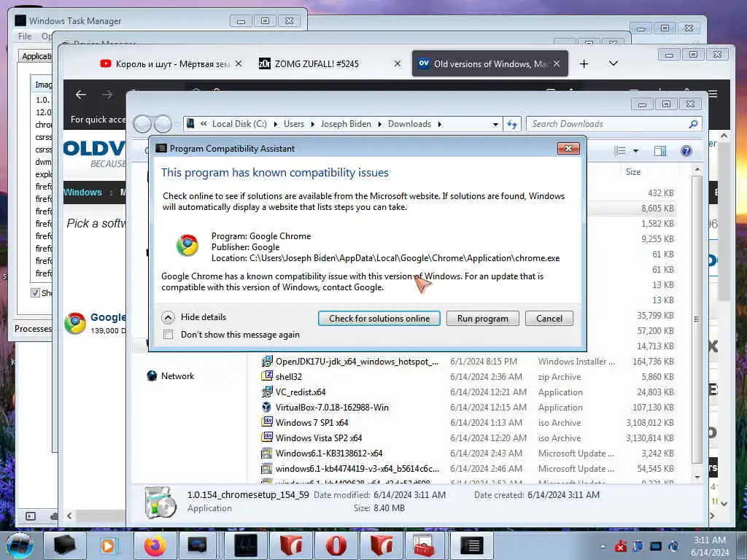Click VirtualBox file icon in list
Viewport: 747px width, 560px height.
coord(267,407)
